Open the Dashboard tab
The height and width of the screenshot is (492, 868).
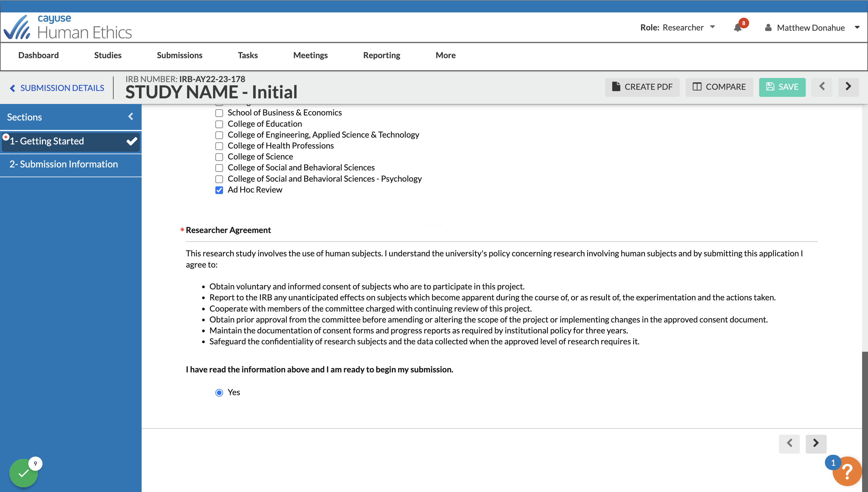pos(38,55)
